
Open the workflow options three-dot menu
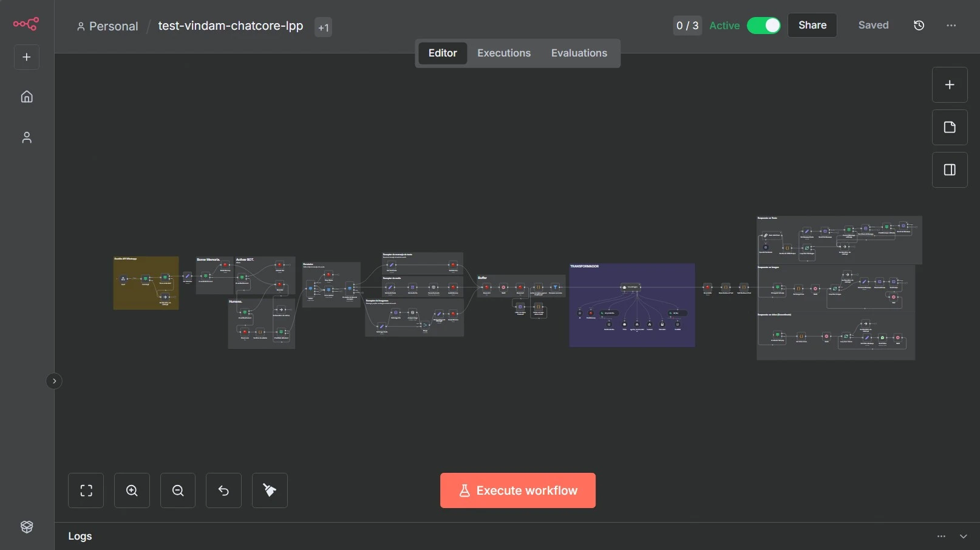pyautogui.click(x=951, y=26)
